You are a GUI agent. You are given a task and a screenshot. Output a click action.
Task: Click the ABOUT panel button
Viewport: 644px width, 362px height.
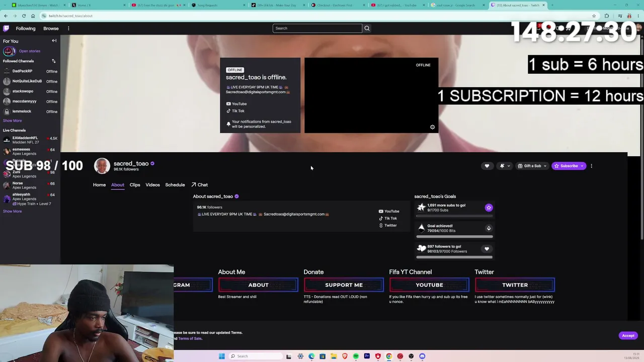(x=258, y=285)
